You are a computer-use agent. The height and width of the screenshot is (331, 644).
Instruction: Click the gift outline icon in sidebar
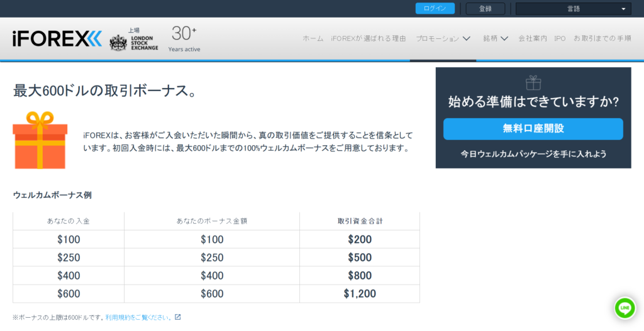tap(533, 82)
